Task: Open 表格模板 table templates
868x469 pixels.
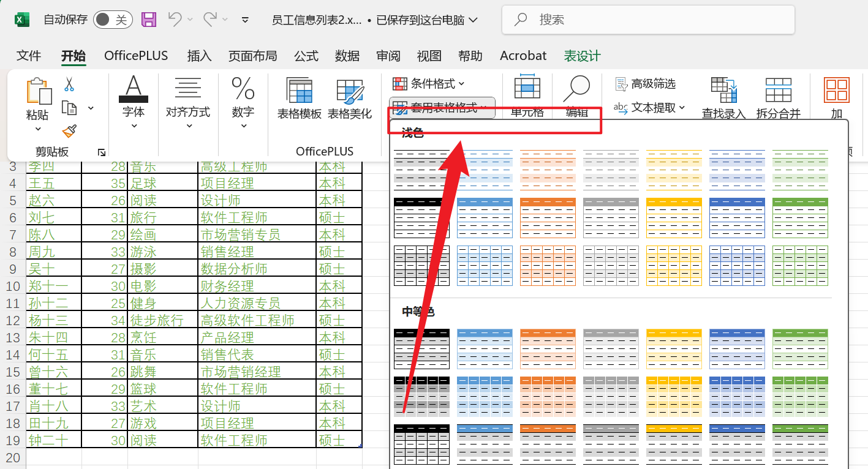Action: 300,99
